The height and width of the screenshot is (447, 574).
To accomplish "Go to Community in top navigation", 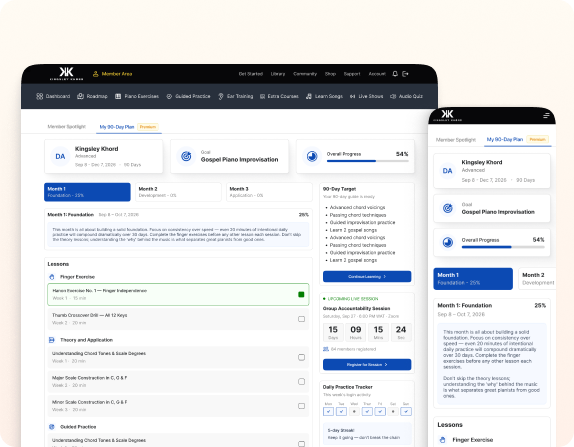I will pos(305,74).
